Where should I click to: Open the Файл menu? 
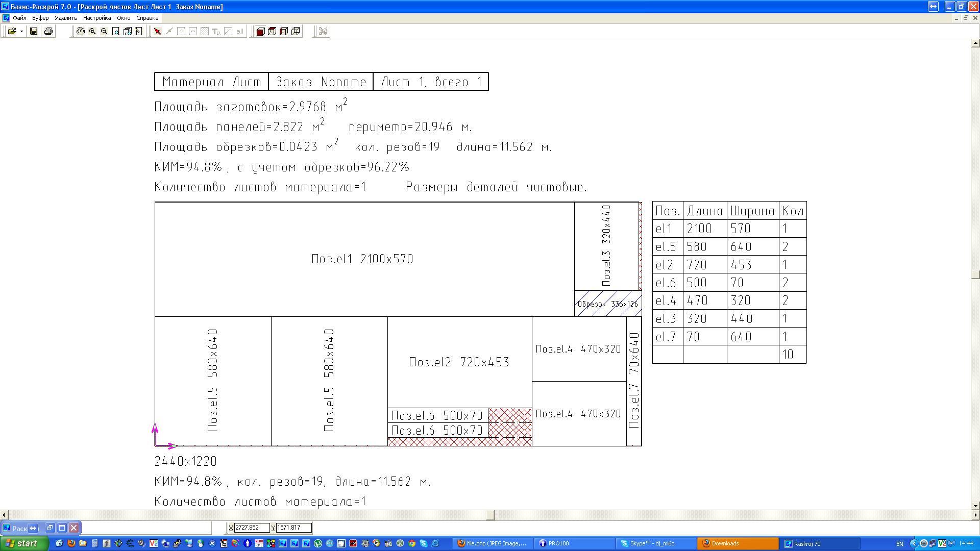coord(19,18)
